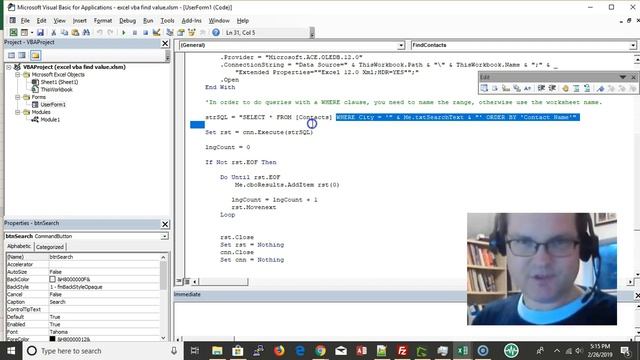The height and width of the screenshot is (360, 640).
Task: Open Project Explorer via its toolbar icon
Action: [170, 32]
